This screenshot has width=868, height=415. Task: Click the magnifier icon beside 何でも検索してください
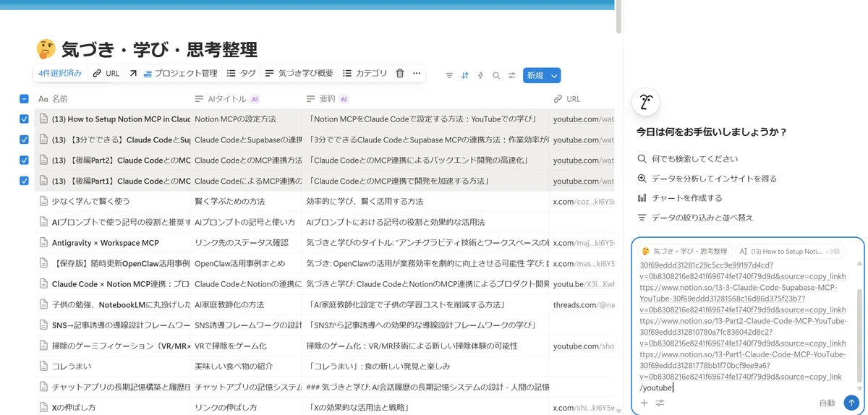point(642,159)
